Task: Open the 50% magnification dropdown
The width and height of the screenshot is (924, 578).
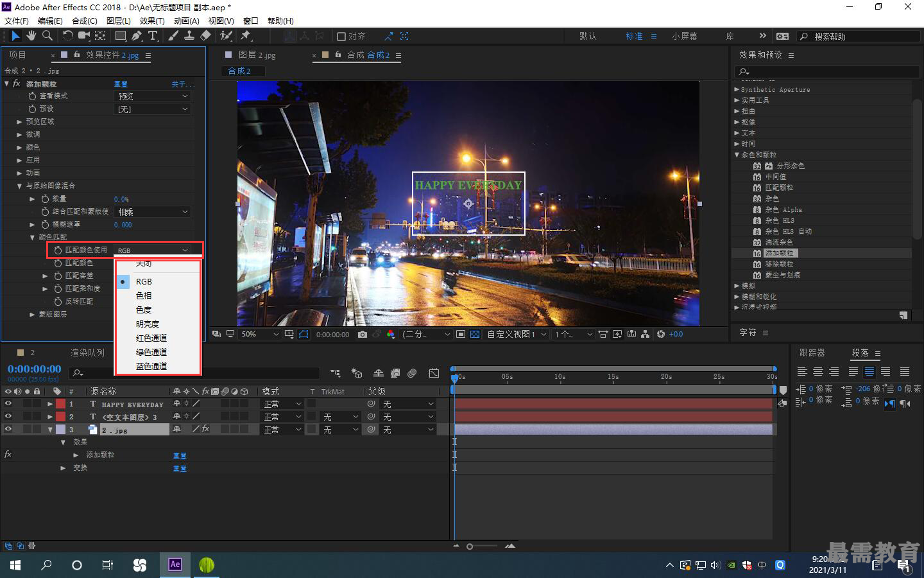Action: 259,335
